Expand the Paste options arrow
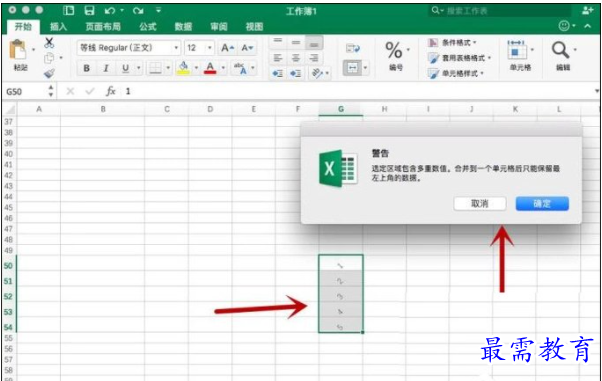 [33, 50]
